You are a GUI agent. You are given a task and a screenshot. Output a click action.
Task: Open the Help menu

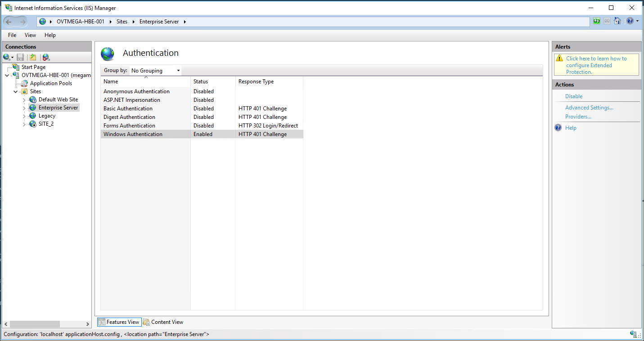point(50,35)
